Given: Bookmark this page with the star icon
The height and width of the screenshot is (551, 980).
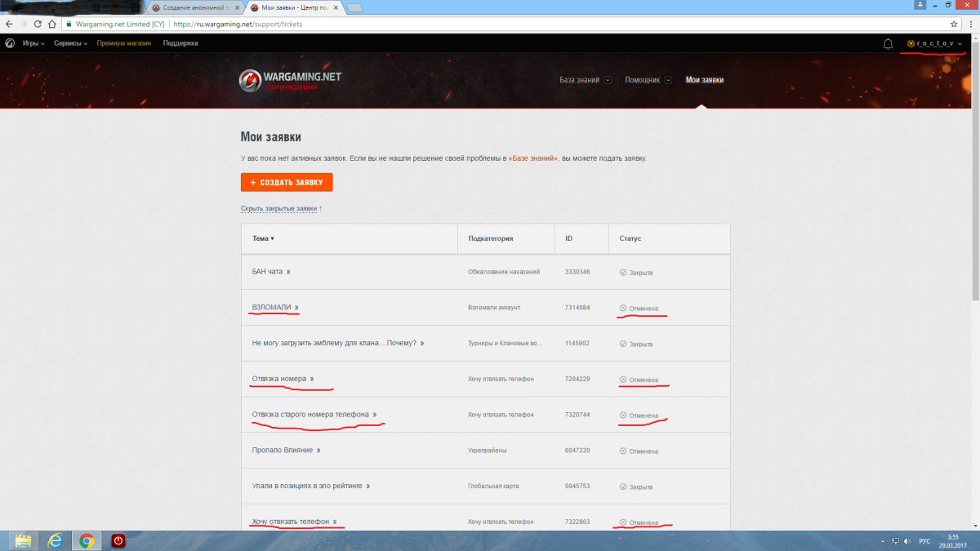Looking at the screenshot, I should pos(954,24).
